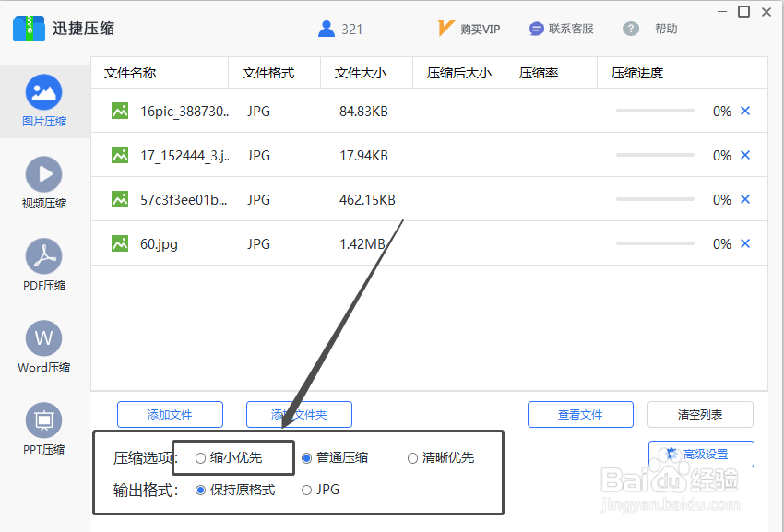Click the user account avatar icon
784x532 pixels.
click(x=326, y=29)
